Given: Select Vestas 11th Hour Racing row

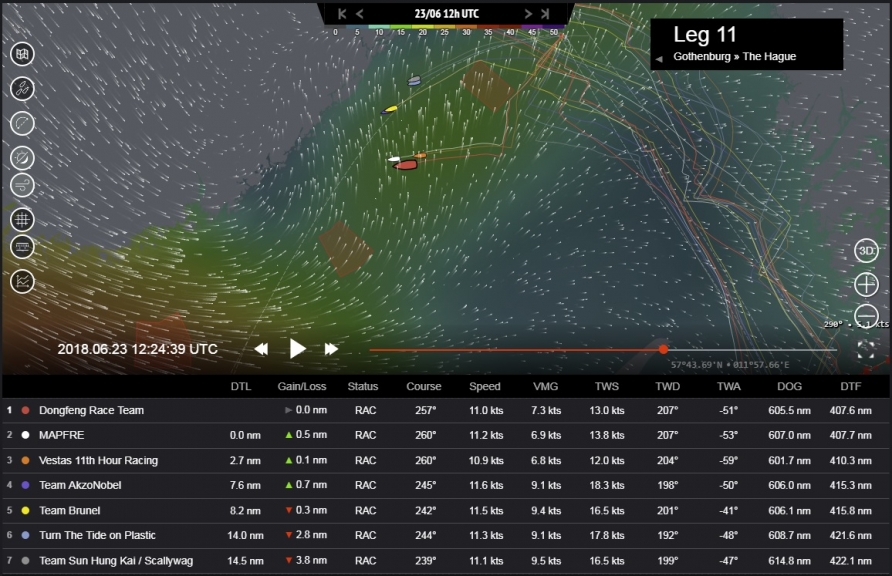Looking at the screenshot, I should pyautogui.click(x=446, y=460).
